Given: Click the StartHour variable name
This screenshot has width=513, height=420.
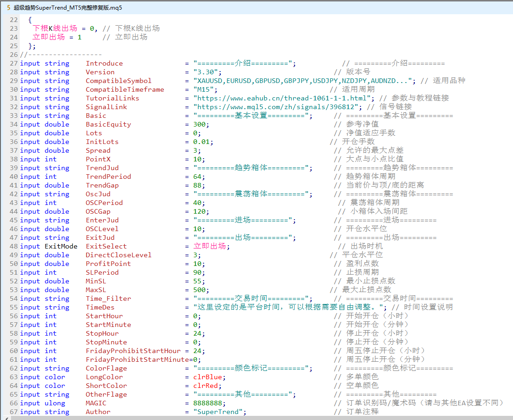Looking at the screenshot, I should click(104, 316).
